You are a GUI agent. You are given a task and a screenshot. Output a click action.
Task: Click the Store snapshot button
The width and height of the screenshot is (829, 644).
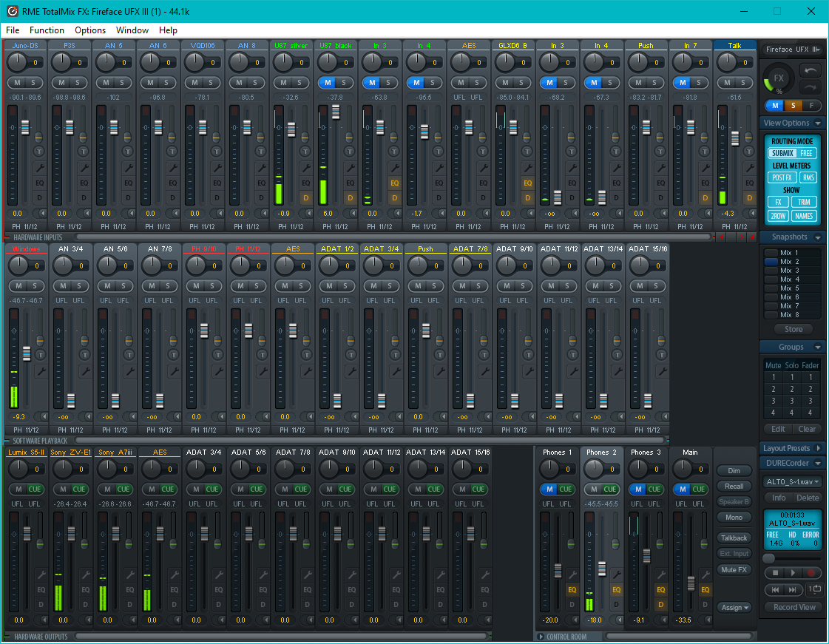pyautogui.click(x=793, y=329)
